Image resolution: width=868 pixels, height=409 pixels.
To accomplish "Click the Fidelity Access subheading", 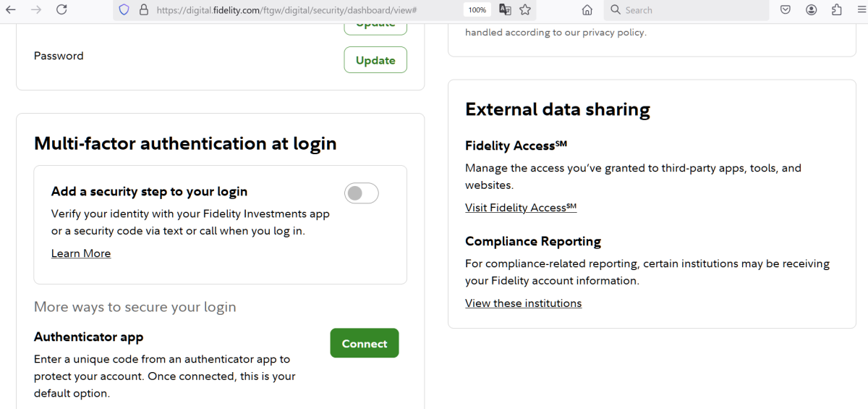I will (516, 146).
